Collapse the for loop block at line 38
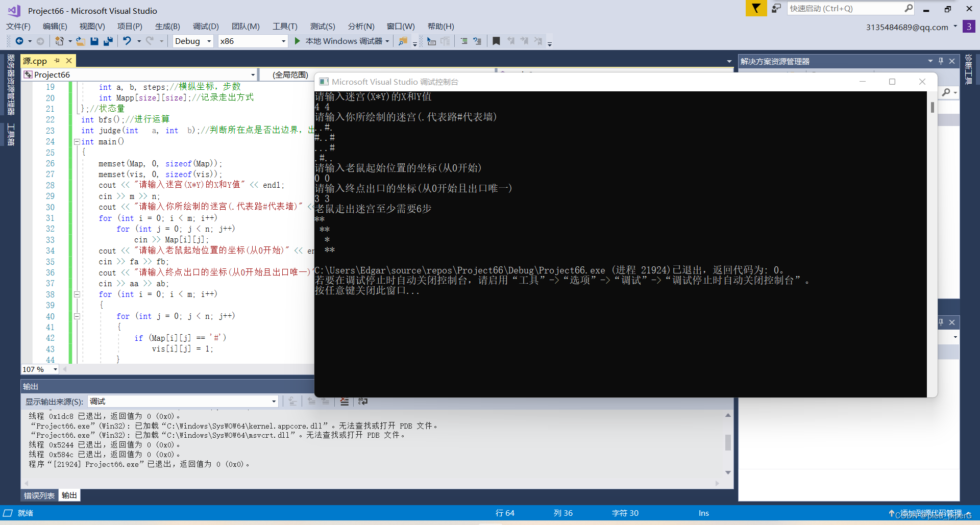 click(x=77, y=294)
